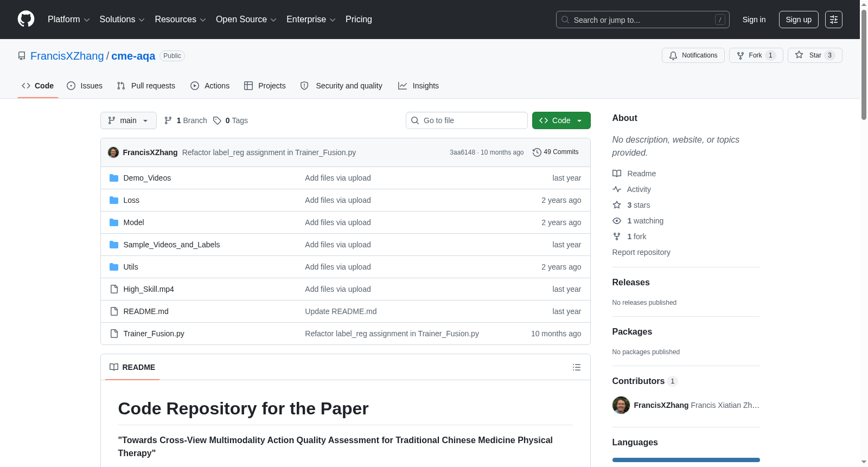Open the Releases heading link
The height and width of the screenshot is (467, 868).
point(631,282)
